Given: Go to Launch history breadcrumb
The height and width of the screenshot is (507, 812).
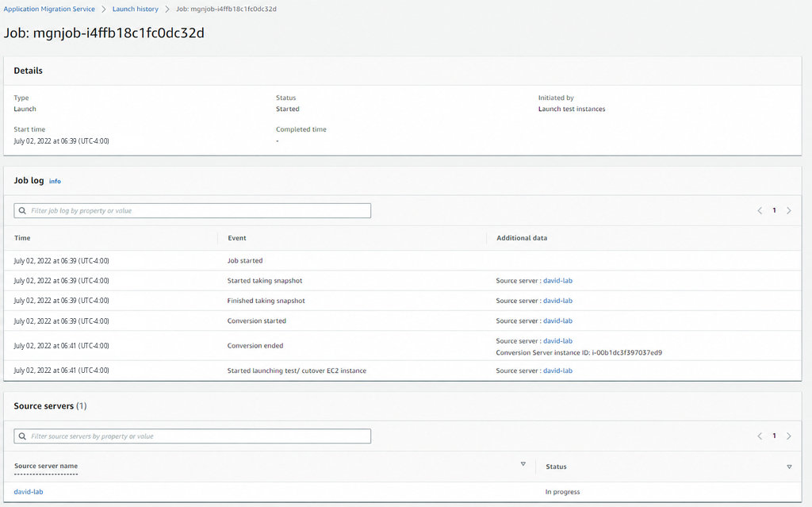Looking at the screenshot, I should pyautogui.click(x=135, y=9).
